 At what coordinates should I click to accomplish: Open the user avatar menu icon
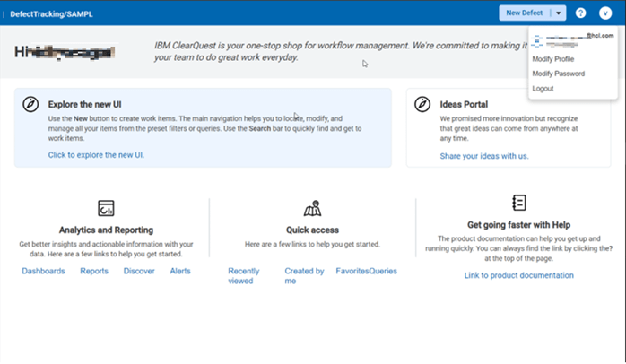tap(605, 13)
